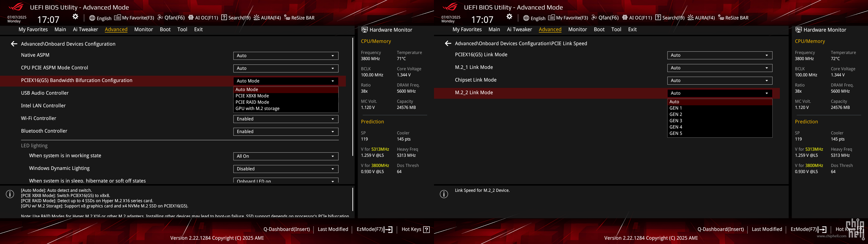This screenshot has width=868, height=244.
Task: Toggle ReSize BAR on PCIE Link Speed screen
Action: [x=733, y=18]
